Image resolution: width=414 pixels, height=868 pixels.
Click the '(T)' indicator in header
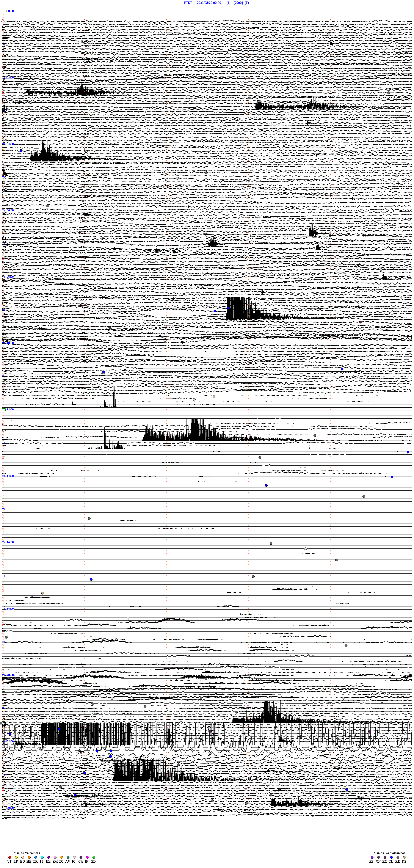point(247,3)
